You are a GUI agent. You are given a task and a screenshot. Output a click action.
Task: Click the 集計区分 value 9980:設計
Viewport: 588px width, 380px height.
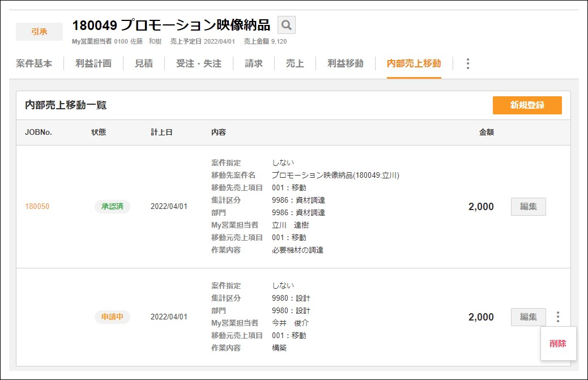coord(291,298)
